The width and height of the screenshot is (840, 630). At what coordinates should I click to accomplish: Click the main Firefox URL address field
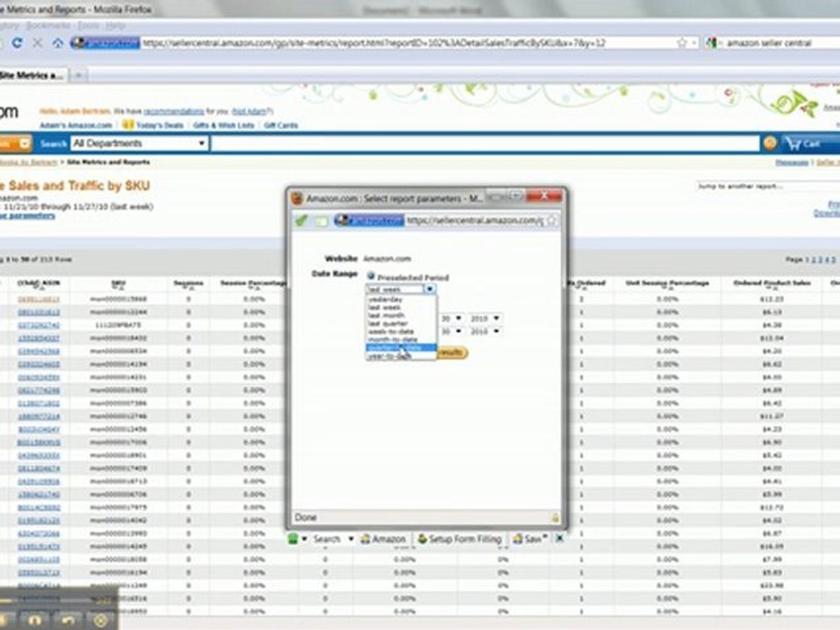(406, 43)
